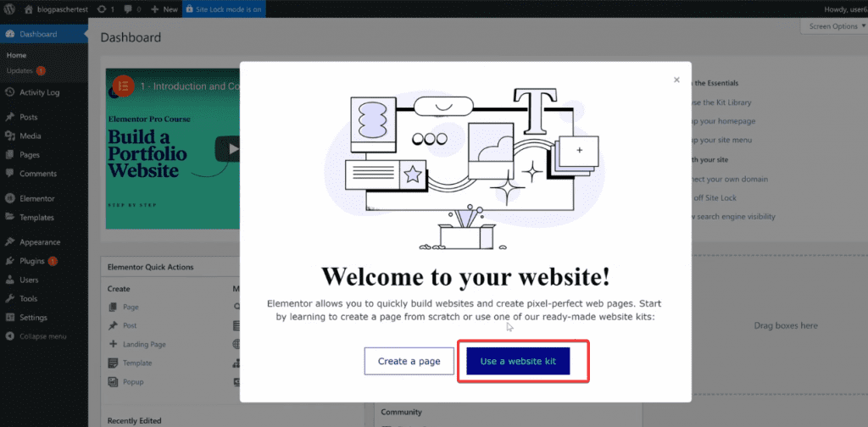Viewport: 868px width, 427px height.
Task: Click the Posts pin icon in sidebar
Action: 9,117
